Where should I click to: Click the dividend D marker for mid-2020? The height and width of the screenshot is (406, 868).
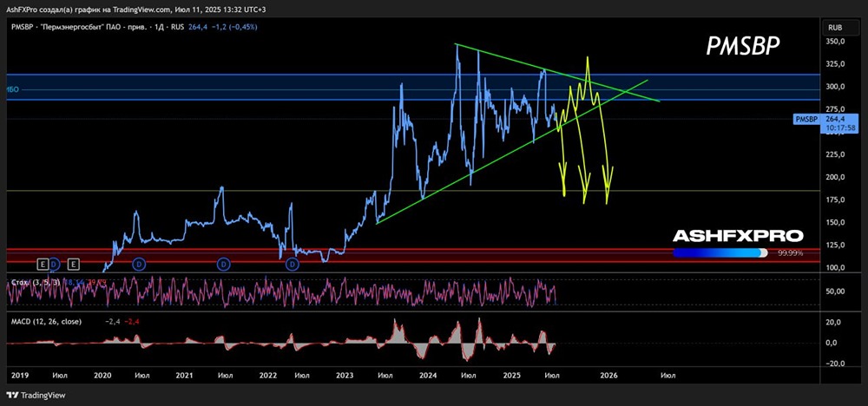pos(139,265)
